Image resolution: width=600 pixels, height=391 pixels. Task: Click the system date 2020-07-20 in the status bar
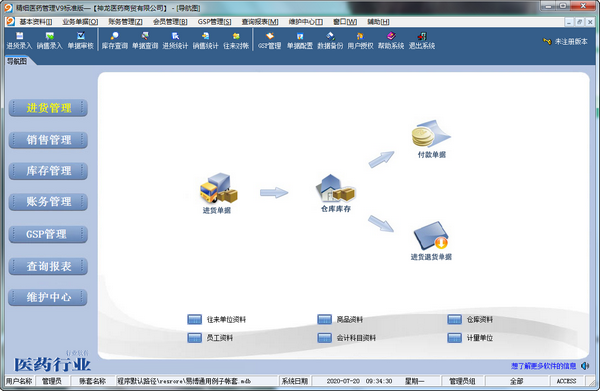coord(343,381)
